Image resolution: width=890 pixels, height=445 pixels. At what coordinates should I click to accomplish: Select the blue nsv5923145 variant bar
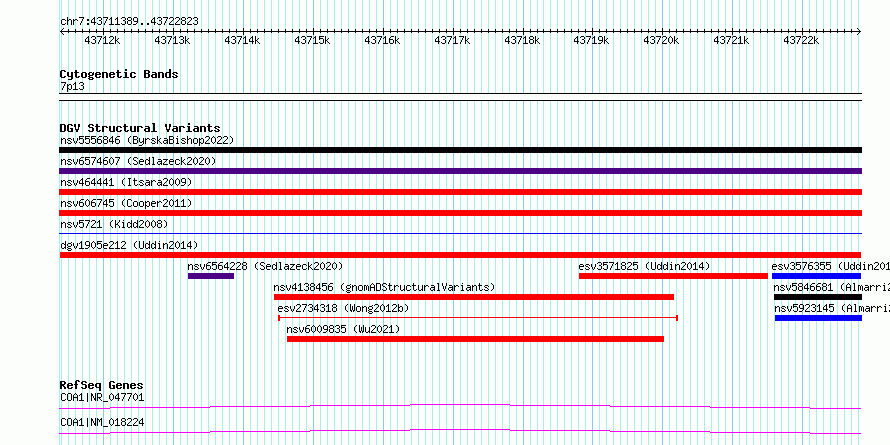[818, 318]
